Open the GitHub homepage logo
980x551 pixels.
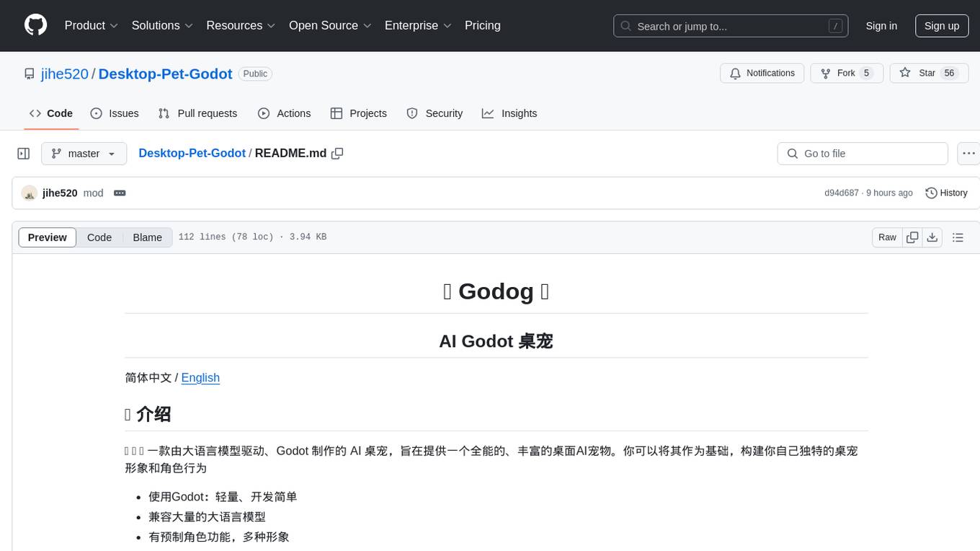coord(35,25)
